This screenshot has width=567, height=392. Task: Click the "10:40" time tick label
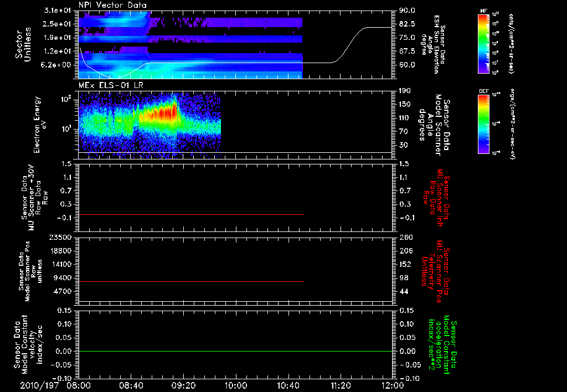tap(288, 385)
